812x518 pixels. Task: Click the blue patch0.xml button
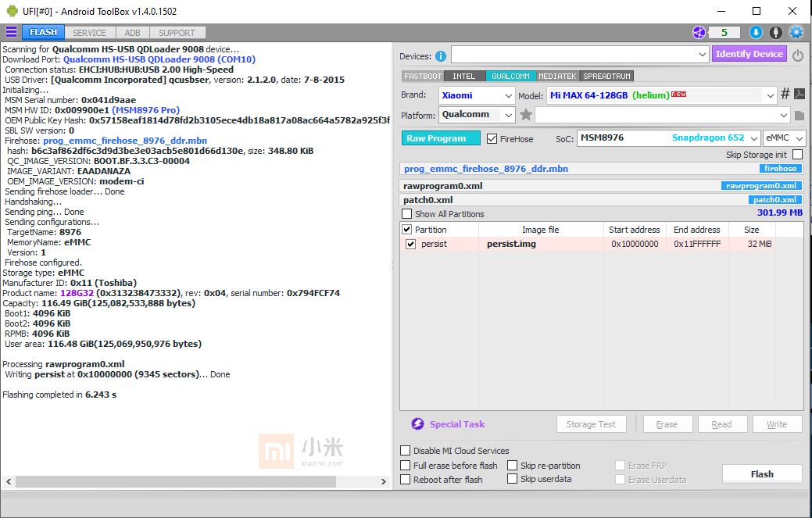click(x=774, y=199)
